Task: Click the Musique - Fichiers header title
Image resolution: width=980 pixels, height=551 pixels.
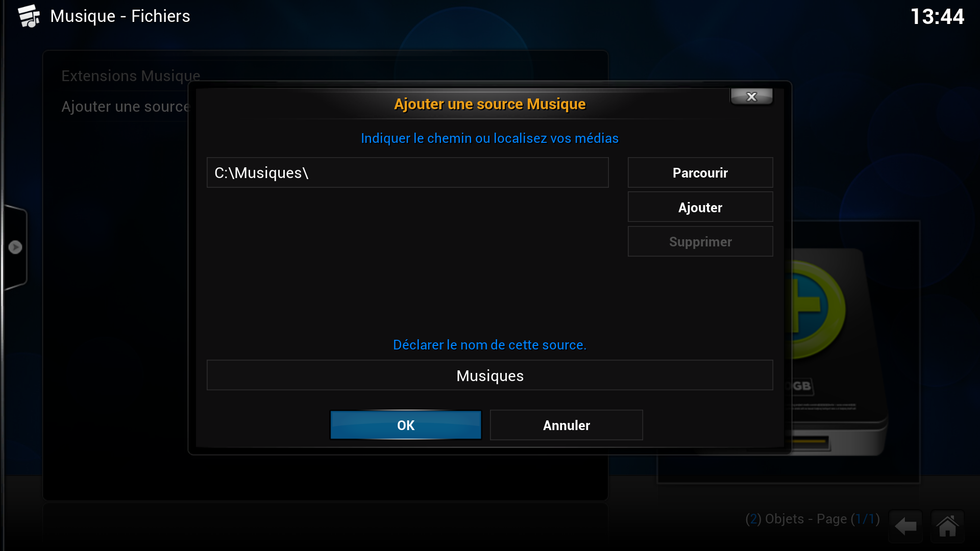Action: coord(120,16)
